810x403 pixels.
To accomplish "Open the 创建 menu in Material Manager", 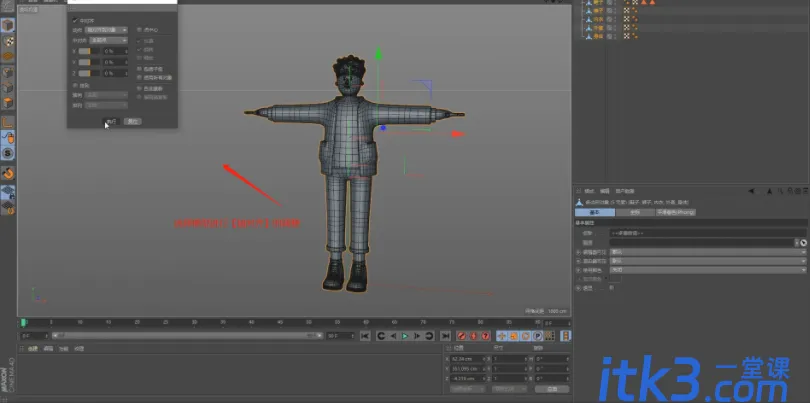I will [33, 349].
